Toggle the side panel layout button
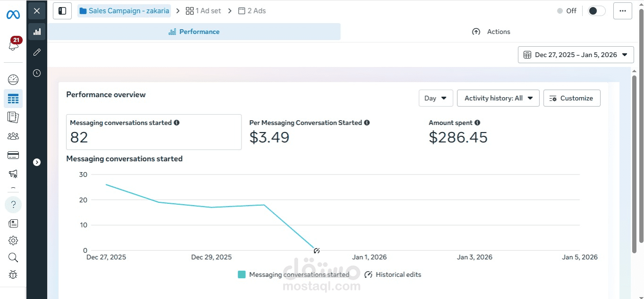This screenshot has height=299, width=644. coord(62,11)
